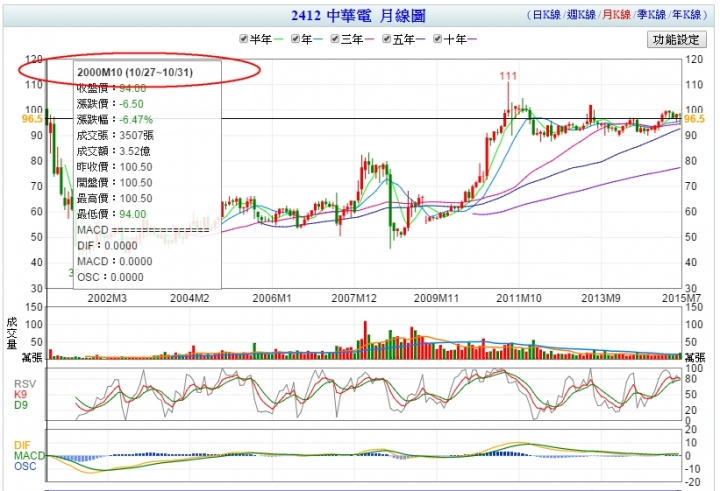720x491 pixels.
Task: Click the 漲跌價 -6.50 tooltip row
Action: tap(110, 104)
